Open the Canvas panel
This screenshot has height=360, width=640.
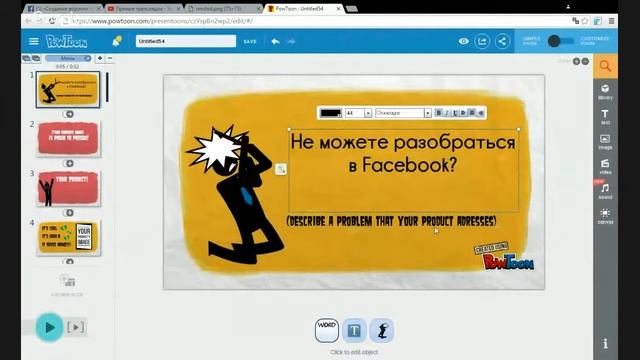(x=605, y=216)
